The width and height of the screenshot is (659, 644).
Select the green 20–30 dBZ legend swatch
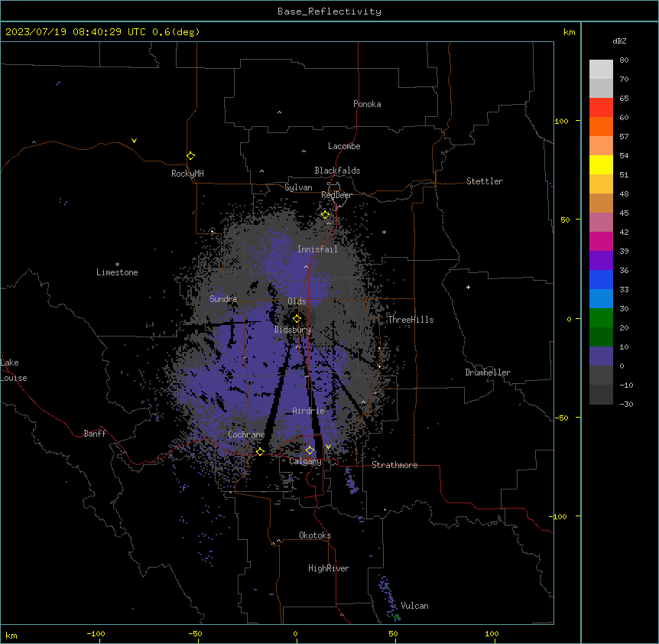[x=601, y=318]
